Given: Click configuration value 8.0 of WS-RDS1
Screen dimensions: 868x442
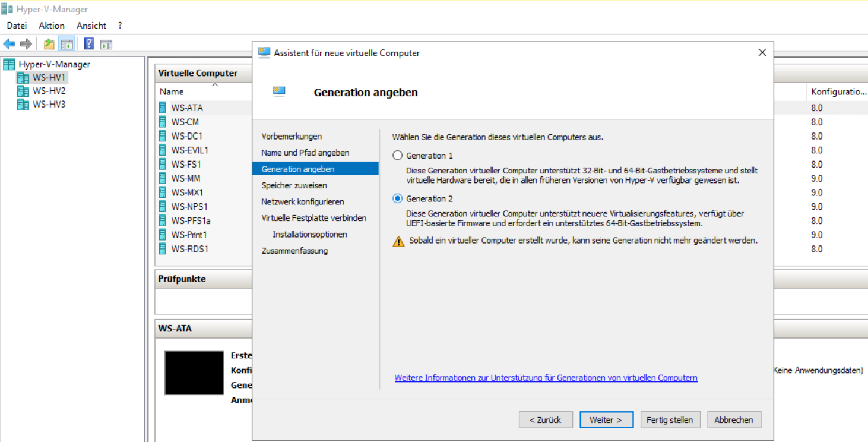Looking at the screenshot, I should (x=817, y=249).
